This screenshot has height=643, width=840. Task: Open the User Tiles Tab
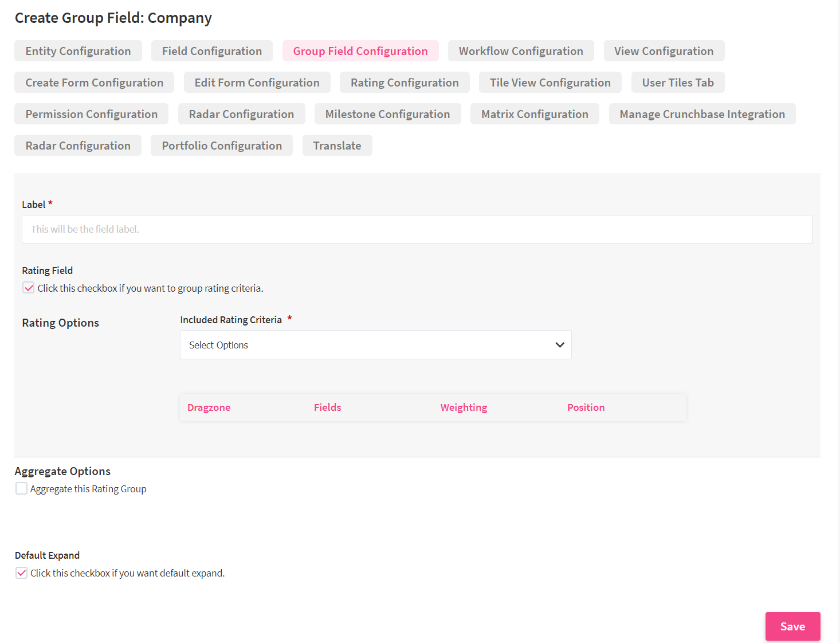click(x=677, y=83)
